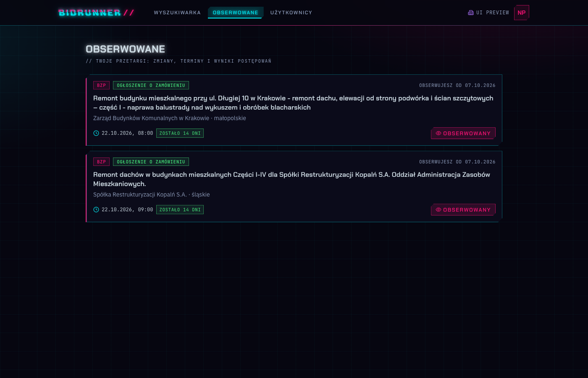Click Zostało 14 dni badge on the Remont dachów tender
The image size is (588, 378).
click(x=180, y=210)
